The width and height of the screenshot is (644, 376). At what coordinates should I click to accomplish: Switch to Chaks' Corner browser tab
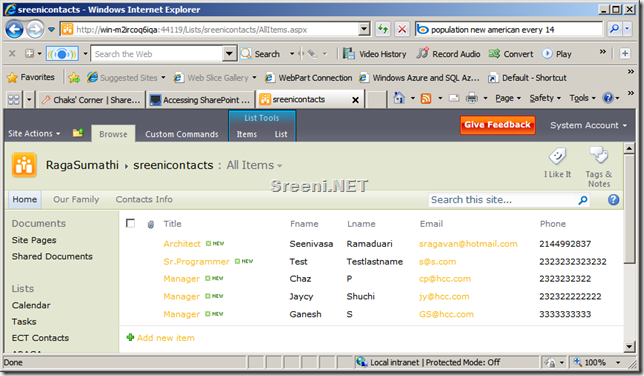(x=92, y=99)
